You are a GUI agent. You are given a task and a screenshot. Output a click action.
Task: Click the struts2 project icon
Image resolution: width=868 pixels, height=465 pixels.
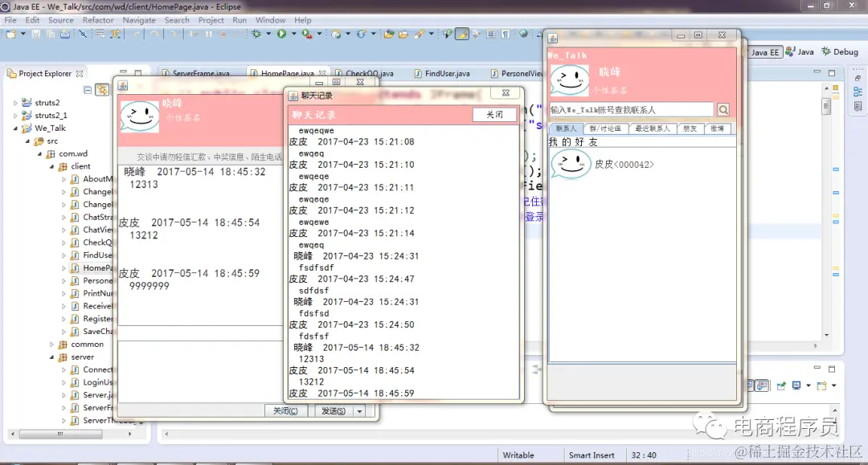point(27,103)
